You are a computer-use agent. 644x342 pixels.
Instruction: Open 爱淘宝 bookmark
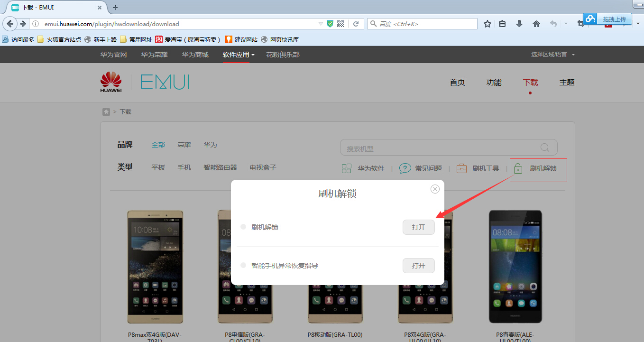point(188,39)
